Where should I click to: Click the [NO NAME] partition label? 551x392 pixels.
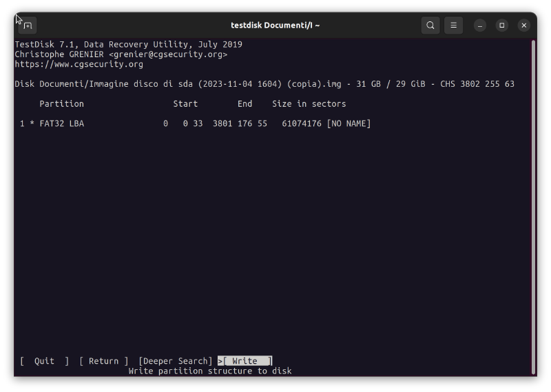349,124
